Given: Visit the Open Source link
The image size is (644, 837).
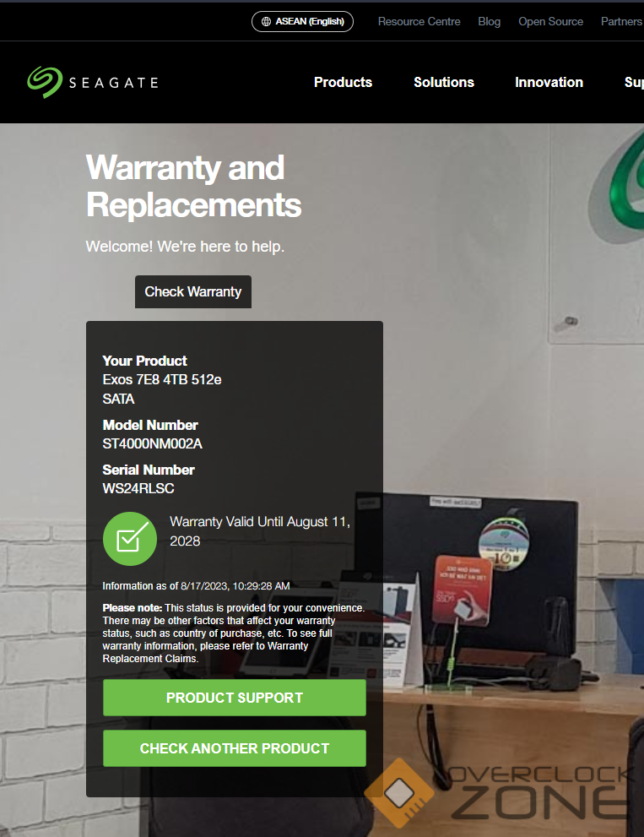Looking at the screenshot, I should point(550,22).
